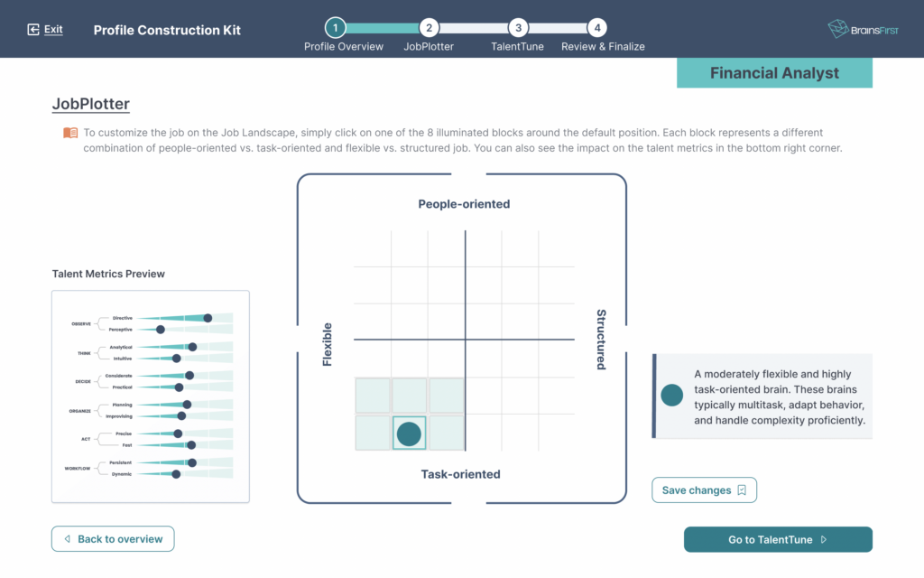Click the Exit door icon

pyautogui.click(x=33, y=30)
